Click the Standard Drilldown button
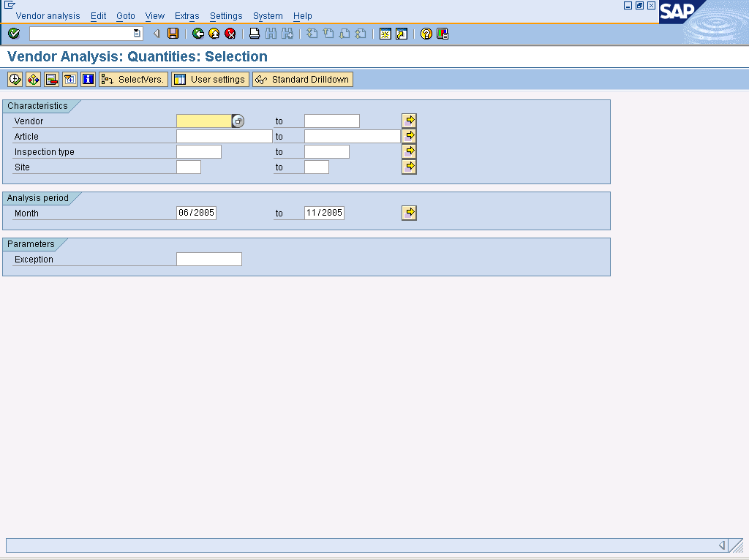Viewport: 749px width, 560px height. 303,79
